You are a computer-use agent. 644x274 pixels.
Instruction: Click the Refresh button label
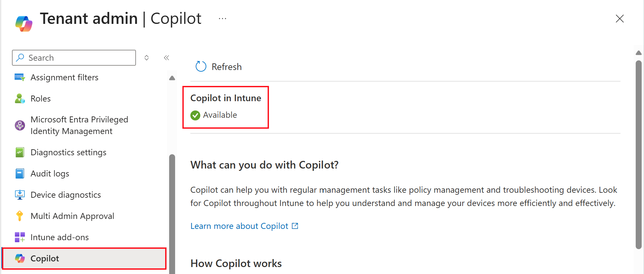(x=226, y=67)
